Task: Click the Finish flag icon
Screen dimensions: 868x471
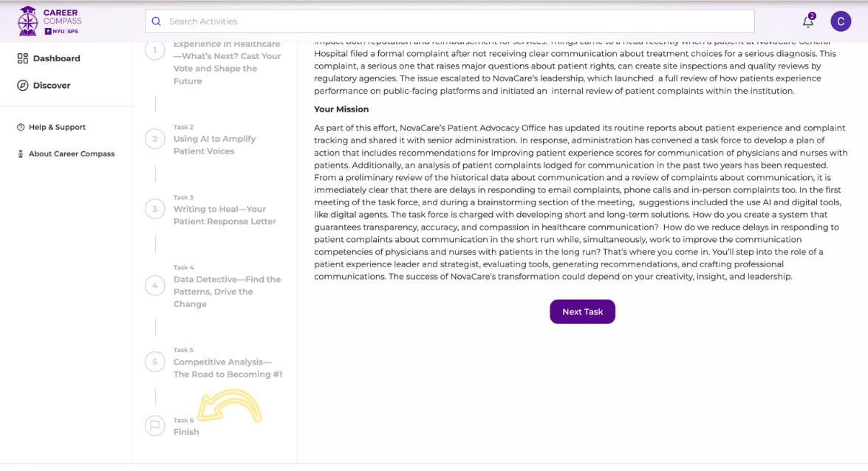Action: (155, 426)
